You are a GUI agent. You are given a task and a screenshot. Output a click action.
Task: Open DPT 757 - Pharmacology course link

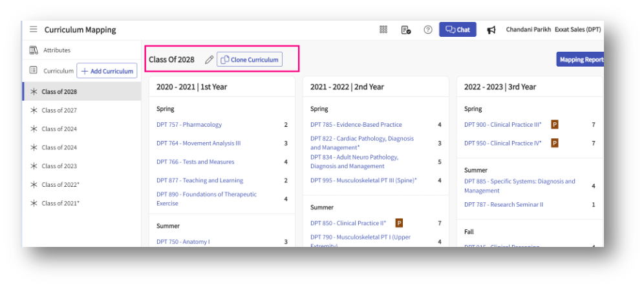click(x=189, y=125)
